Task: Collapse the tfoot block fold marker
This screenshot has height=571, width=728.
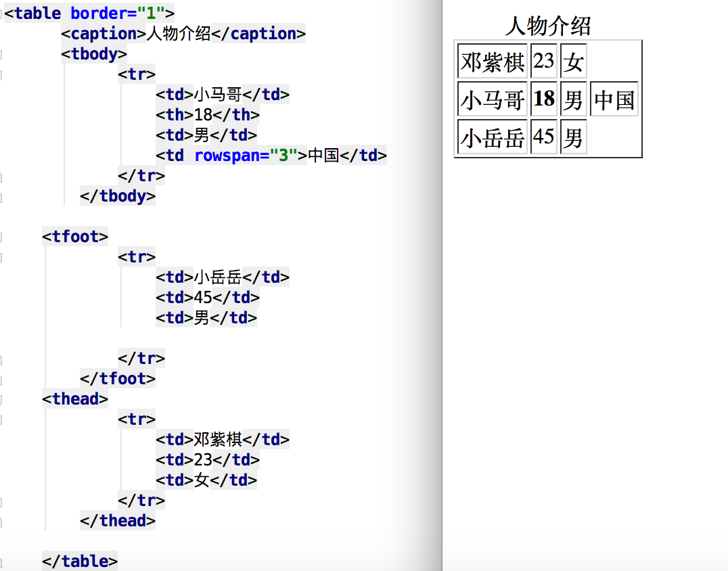Action: click(x=2, y=237)
